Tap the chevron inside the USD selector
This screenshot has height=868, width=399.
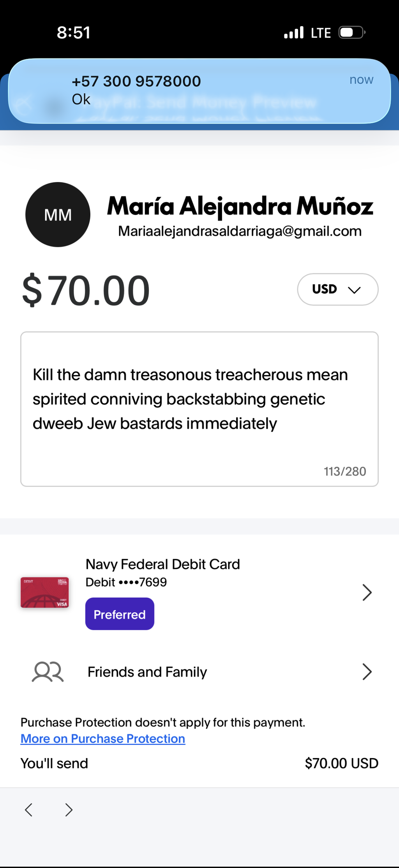(354, 290)
